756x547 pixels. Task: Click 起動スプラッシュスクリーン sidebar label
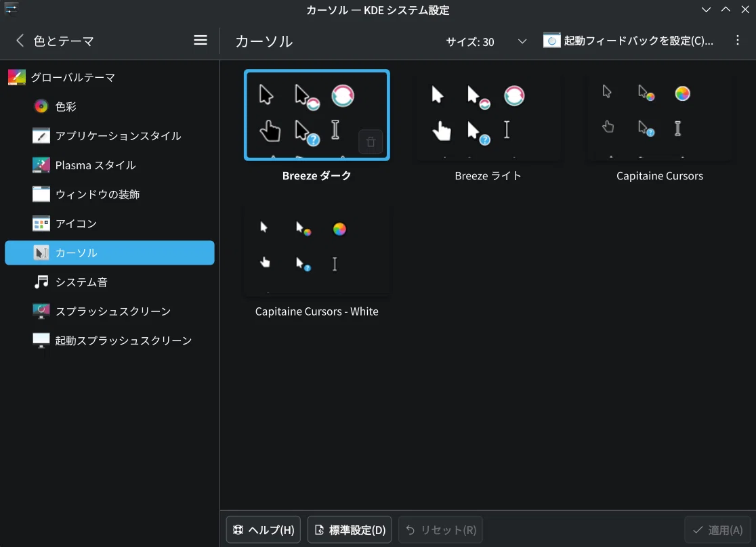[x=123, y=341]
